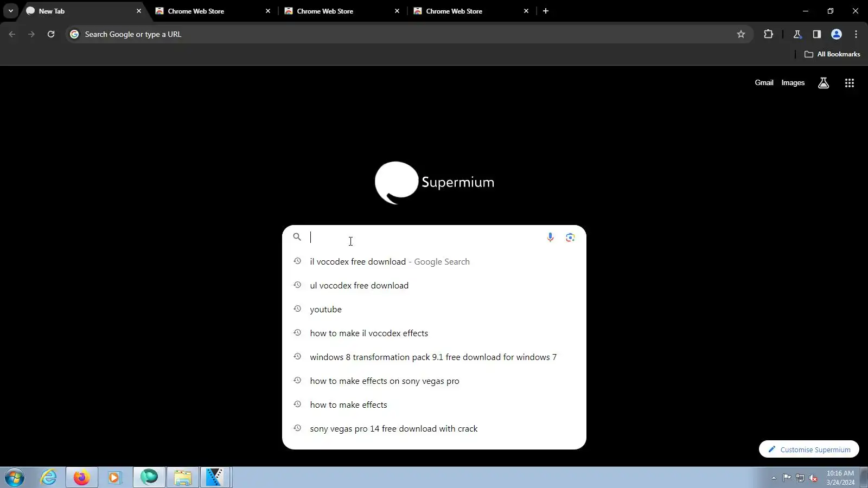Image resolution: width=868 pixels, height=488 pixels.
Task: Toggle the side panel icon
Action: click(817, 34)
